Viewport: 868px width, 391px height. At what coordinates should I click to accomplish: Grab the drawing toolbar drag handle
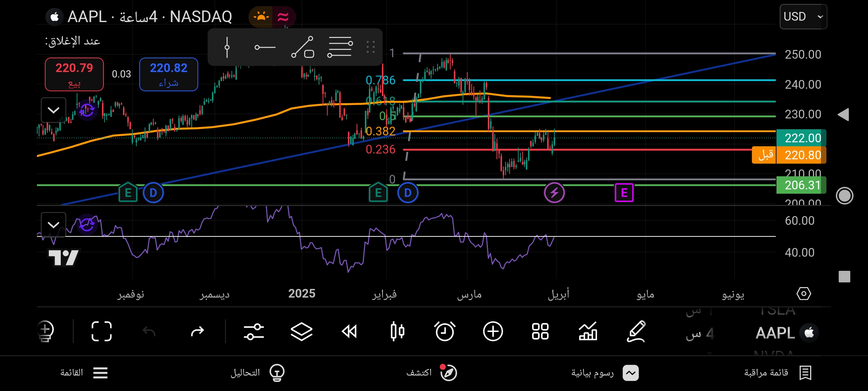coord(371,47)
